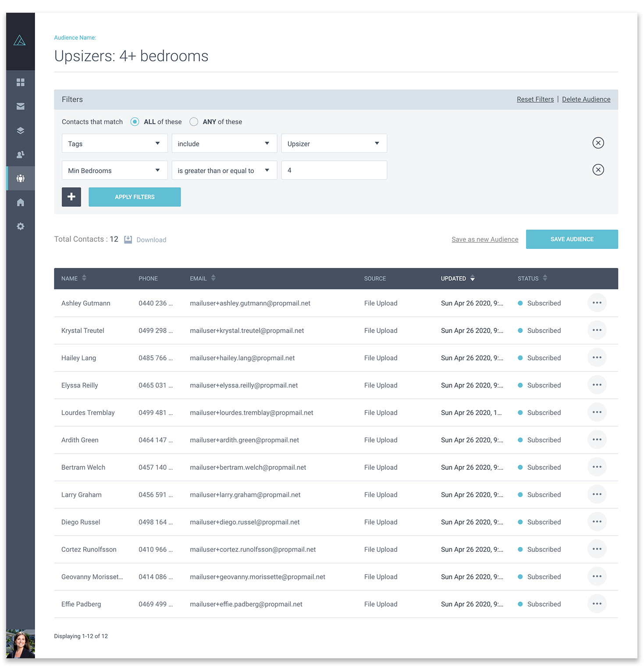Click the download disk icon
Image resolution: width=644 pixels, height=671 pixels.
[x=128, y=240]
